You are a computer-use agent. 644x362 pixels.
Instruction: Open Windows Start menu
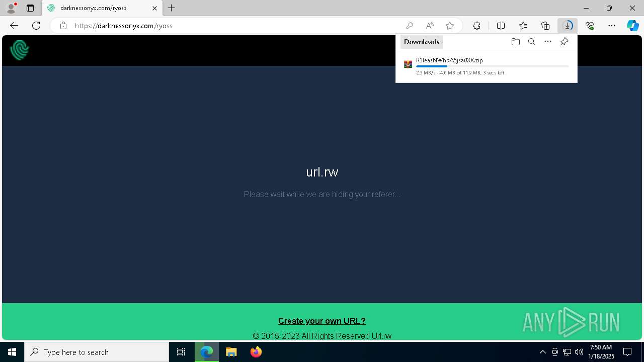(12, 352)
